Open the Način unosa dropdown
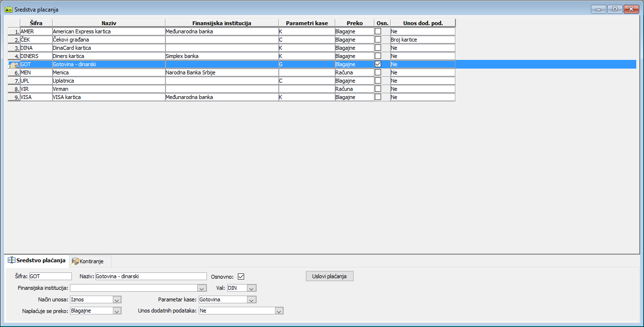The height and width of the screenshot is (327, 644). pyautogui.click(x=116, y=300)
